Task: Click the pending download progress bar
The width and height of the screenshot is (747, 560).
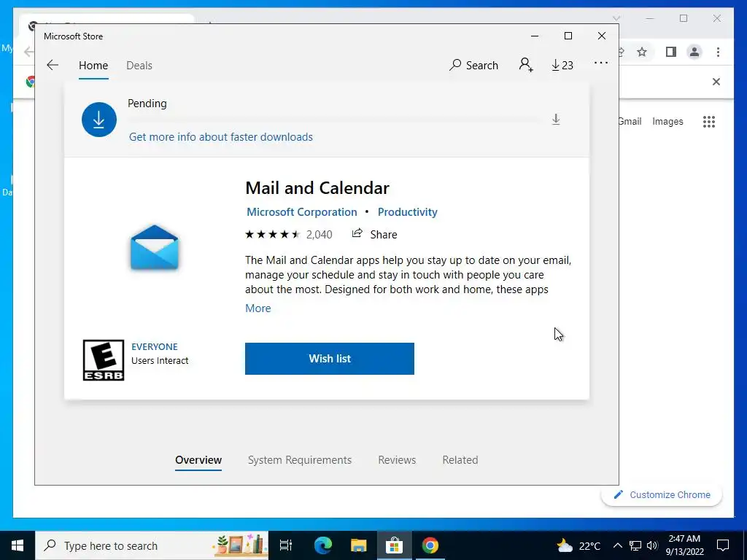Action: point(334,120)
